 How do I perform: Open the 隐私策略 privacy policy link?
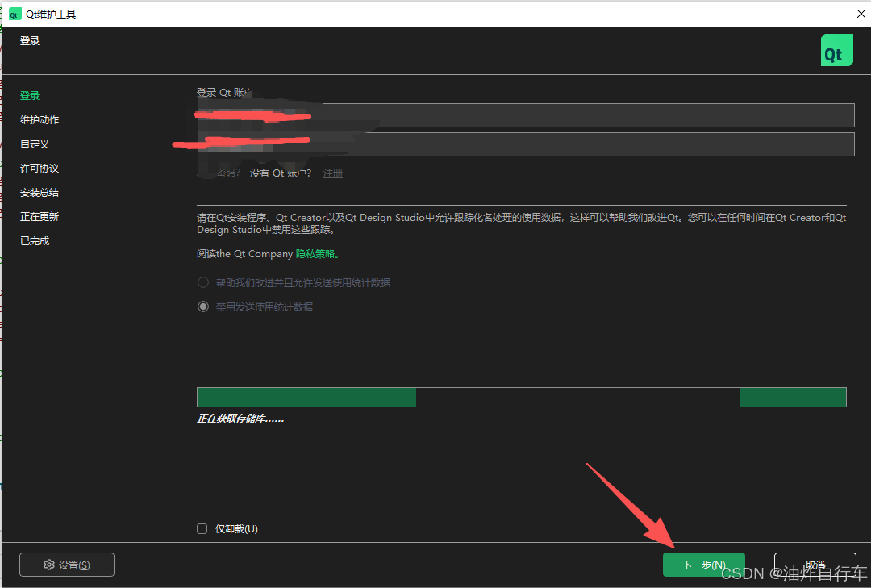tap(317, 254)
